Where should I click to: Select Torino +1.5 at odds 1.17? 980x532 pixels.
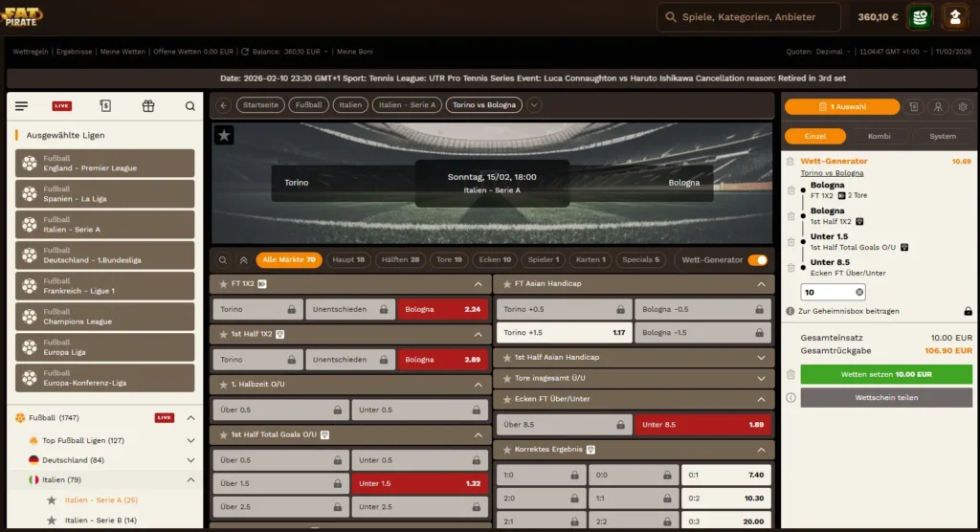point(564,333)
